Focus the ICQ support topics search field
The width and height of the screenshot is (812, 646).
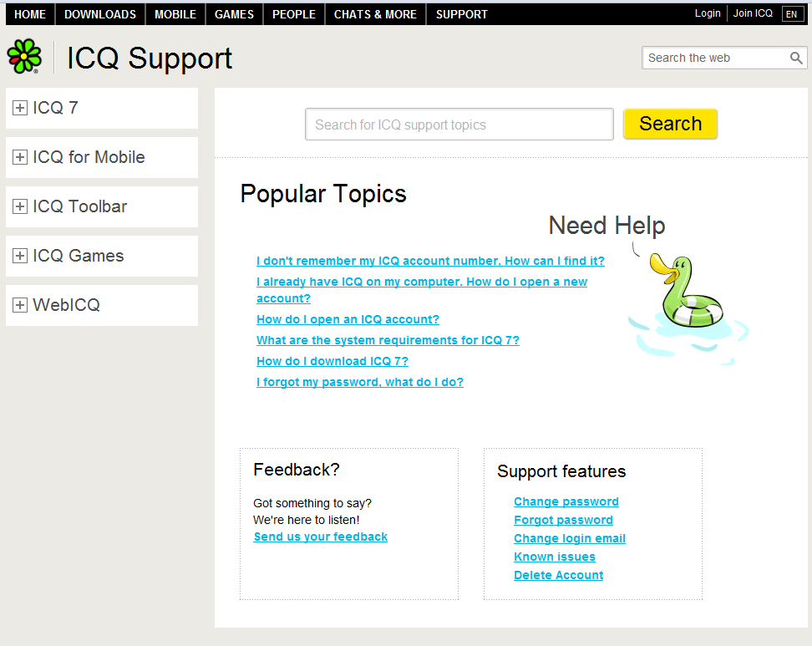tap(459, 125)
